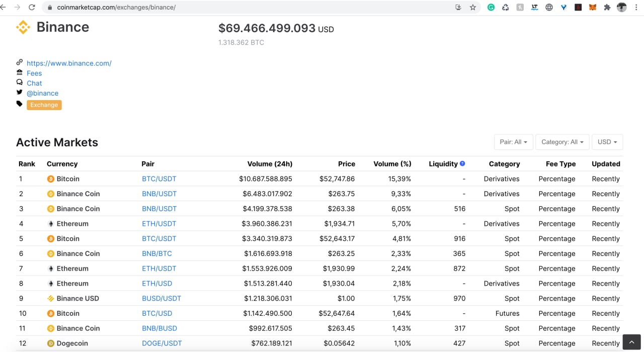Screen dimensions: 644x352
Task: Open the Chat link
Action: click(34, 83)
